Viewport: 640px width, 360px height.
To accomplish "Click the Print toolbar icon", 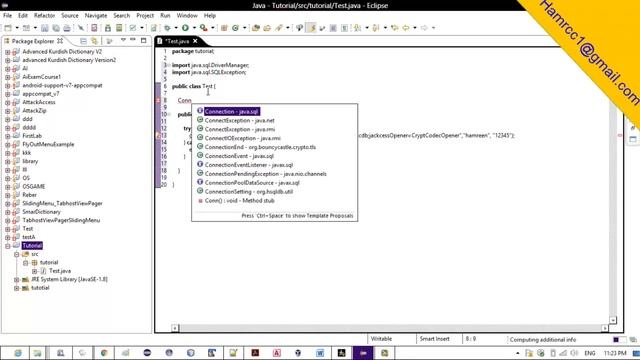I will 67,28.
